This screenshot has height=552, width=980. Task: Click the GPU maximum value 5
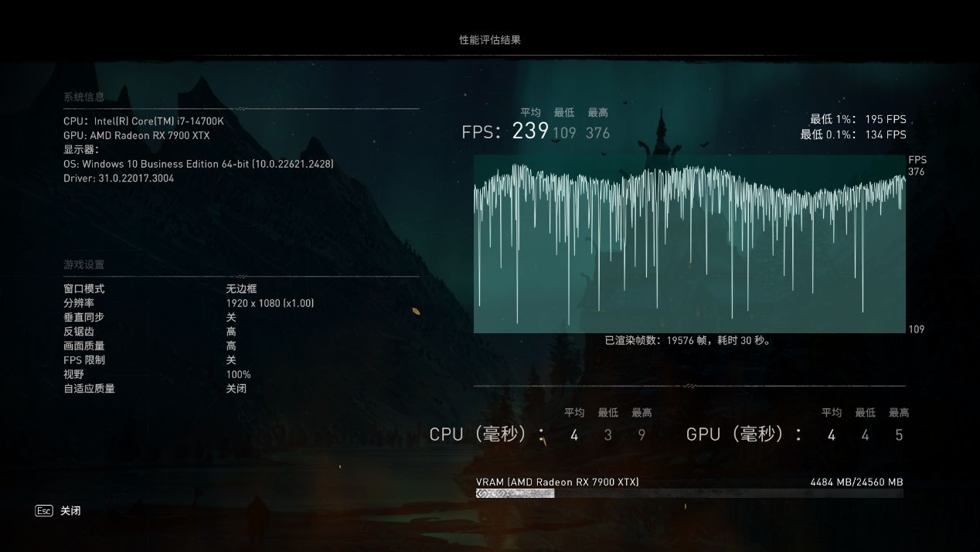click(x=899, y=435)
